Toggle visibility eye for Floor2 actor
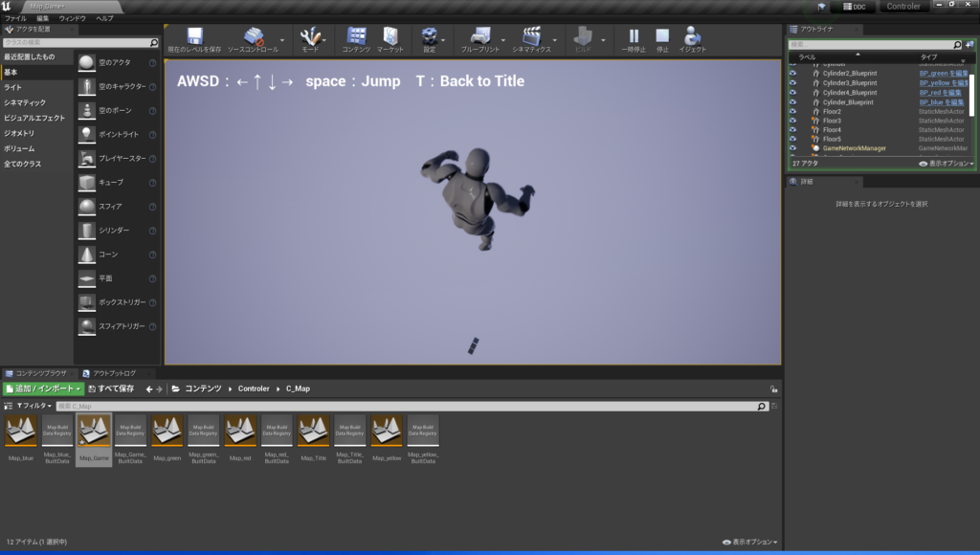Screen dimensions: 980x555 point(792,111)
